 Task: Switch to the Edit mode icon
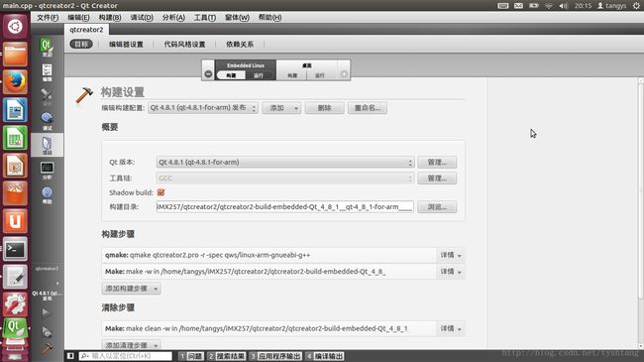(47, 72)
